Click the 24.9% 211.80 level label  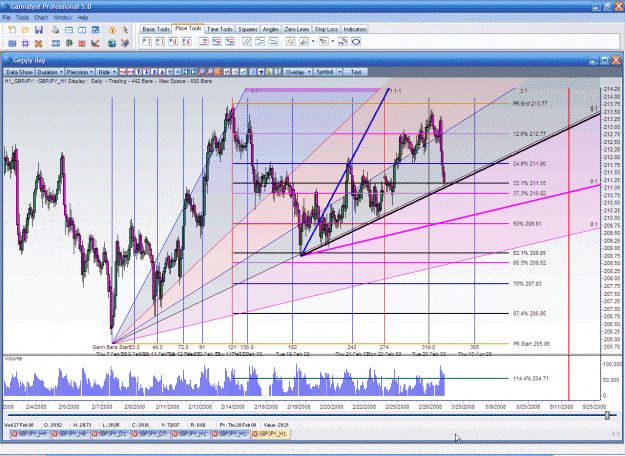pos(529,164)
